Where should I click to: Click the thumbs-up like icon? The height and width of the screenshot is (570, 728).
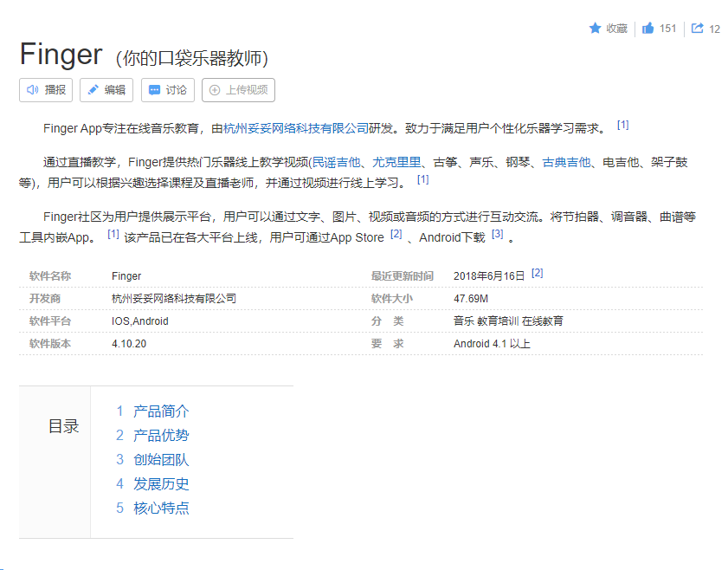[647, 29]
